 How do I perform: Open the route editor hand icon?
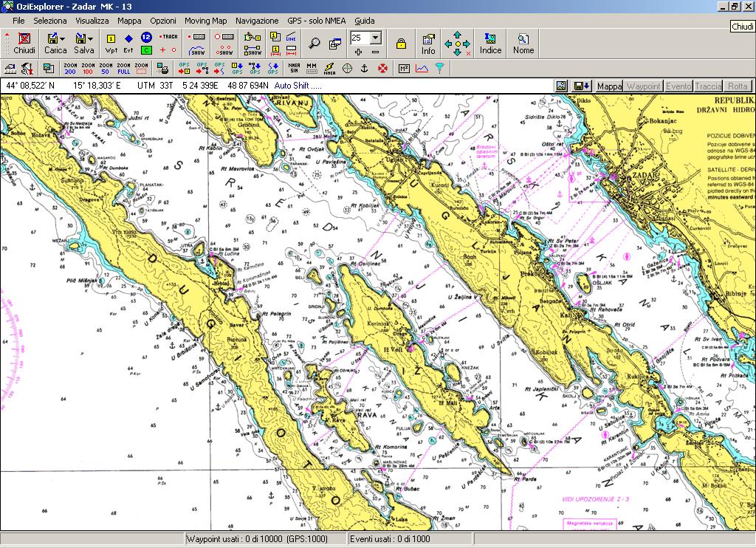click(x=252, y=37)
